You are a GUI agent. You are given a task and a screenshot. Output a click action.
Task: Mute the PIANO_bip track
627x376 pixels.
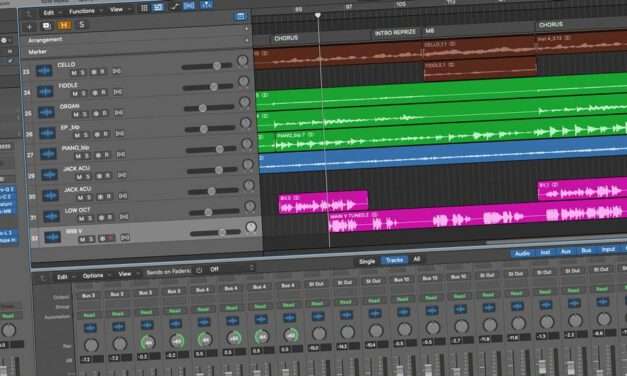[78, 156]
